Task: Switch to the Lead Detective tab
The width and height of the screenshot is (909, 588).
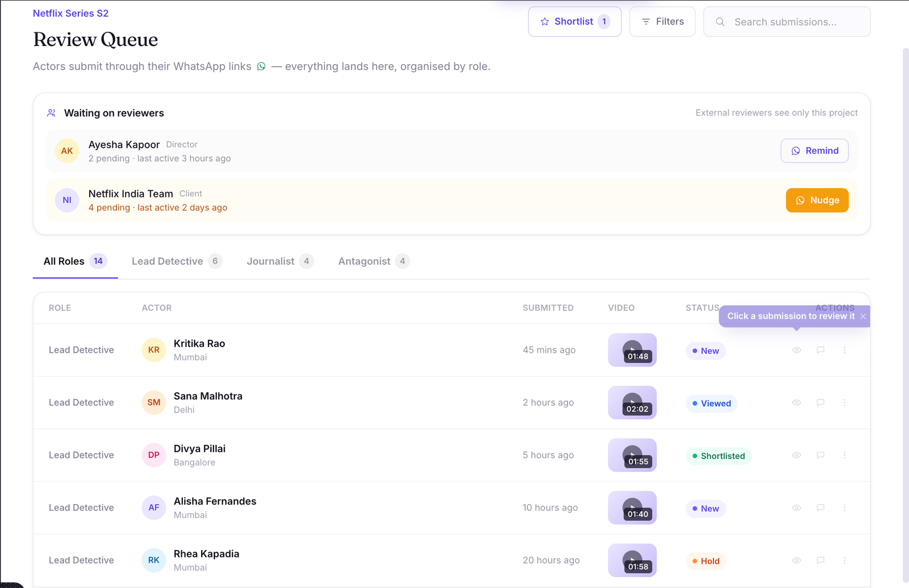Action: point(177,261)
